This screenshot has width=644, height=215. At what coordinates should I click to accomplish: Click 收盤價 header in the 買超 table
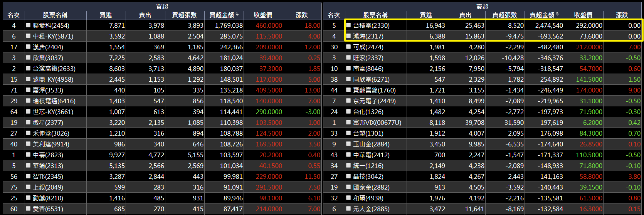tap(263, 15)
